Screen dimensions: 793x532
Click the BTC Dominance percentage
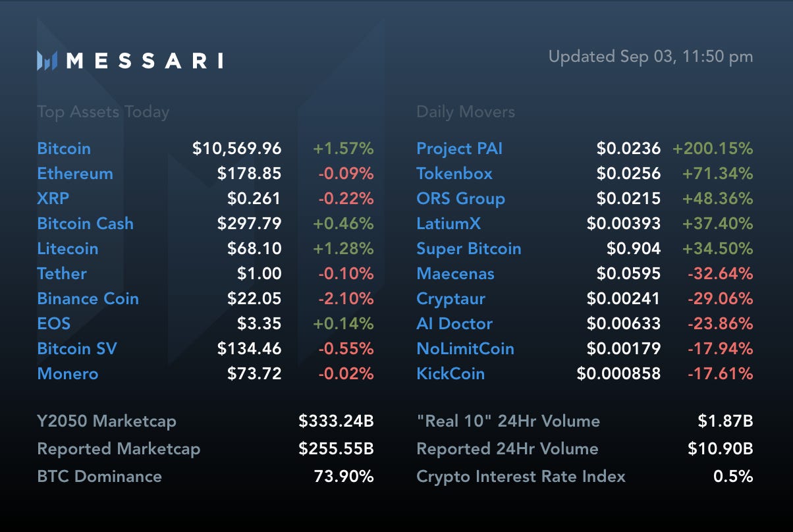click(344, 477)
